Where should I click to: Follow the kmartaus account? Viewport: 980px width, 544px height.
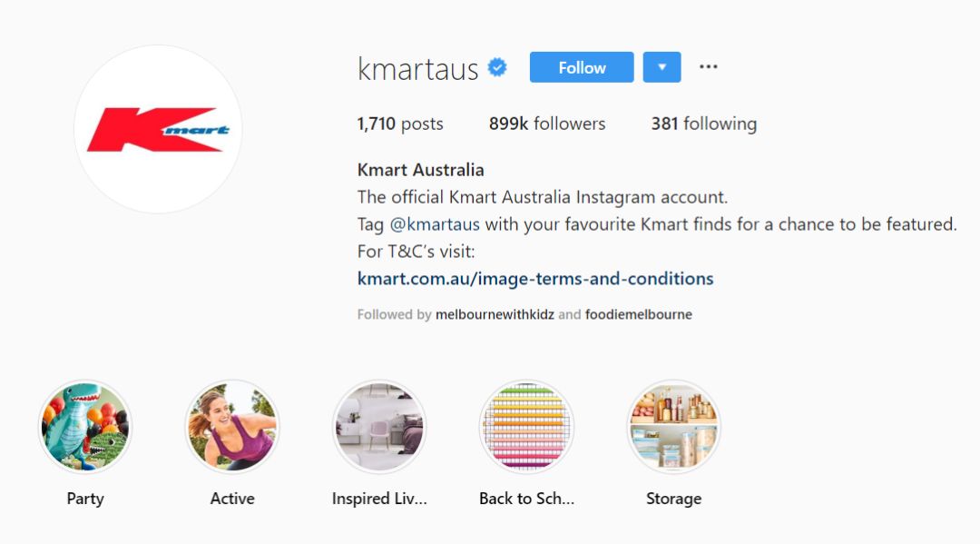(582, 67)
